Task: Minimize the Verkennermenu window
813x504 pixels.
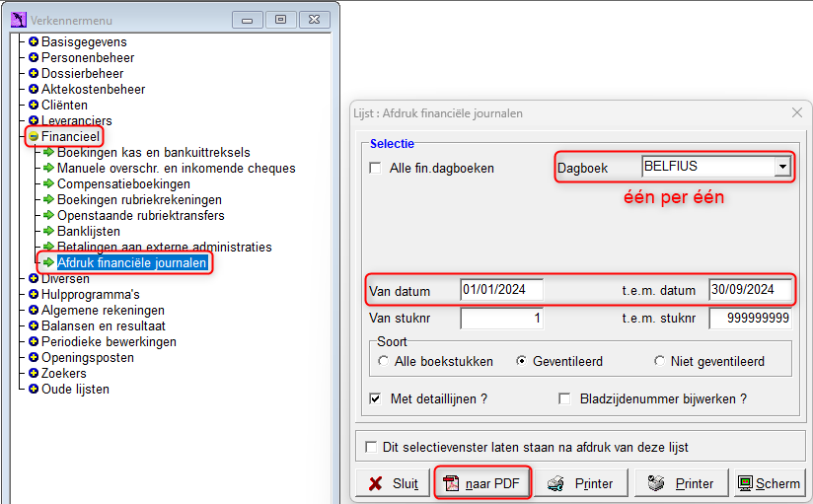Action: (248, 20)
